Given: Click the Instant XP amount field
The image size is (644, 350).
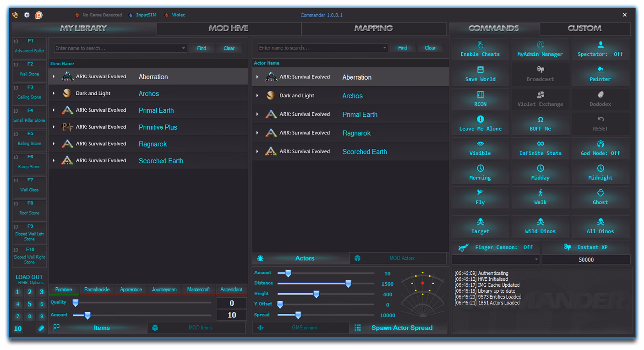Looking at the screenshot, I should pyautogui.click(x=586, y=259).
